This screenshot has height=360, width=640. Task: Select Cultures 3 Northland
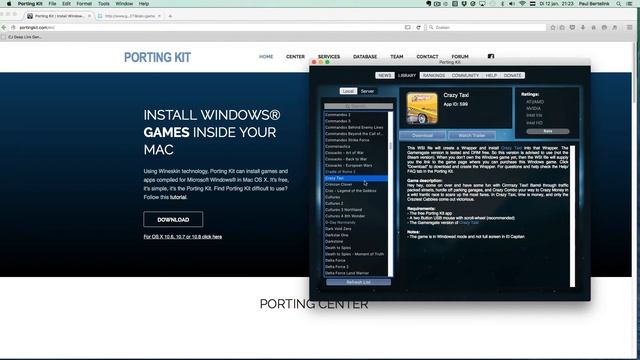356,210
